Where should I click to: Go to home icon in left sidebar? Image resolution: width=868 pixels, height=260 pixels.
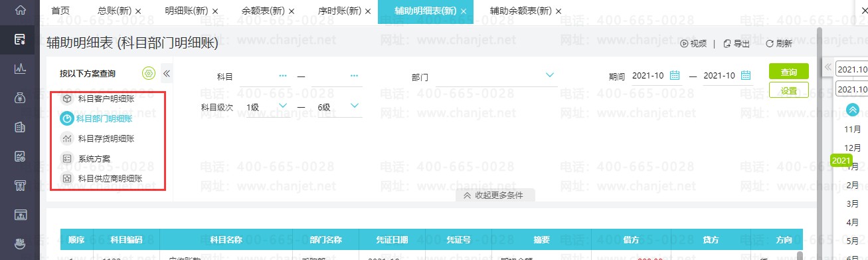point(20,10)
